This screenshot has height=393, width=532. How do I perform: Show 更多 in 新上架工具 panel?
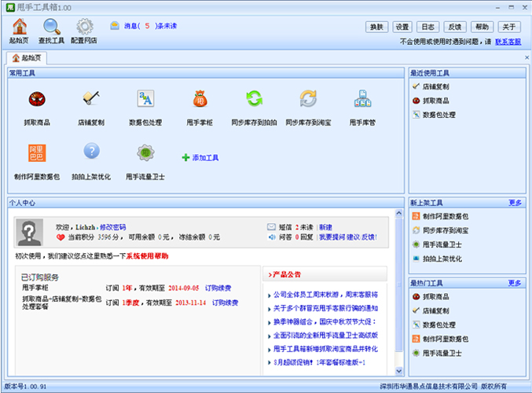515,203
